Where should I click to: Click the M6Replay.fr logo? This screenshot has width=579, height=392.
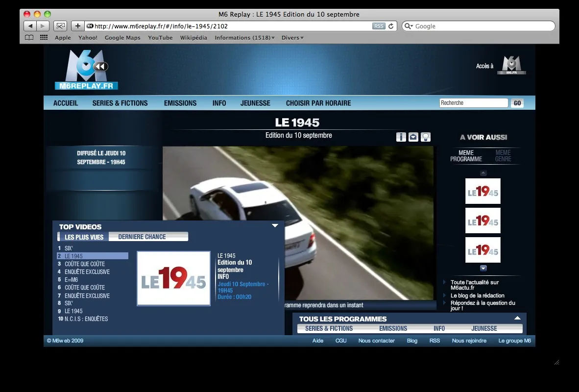pos(86,70)
